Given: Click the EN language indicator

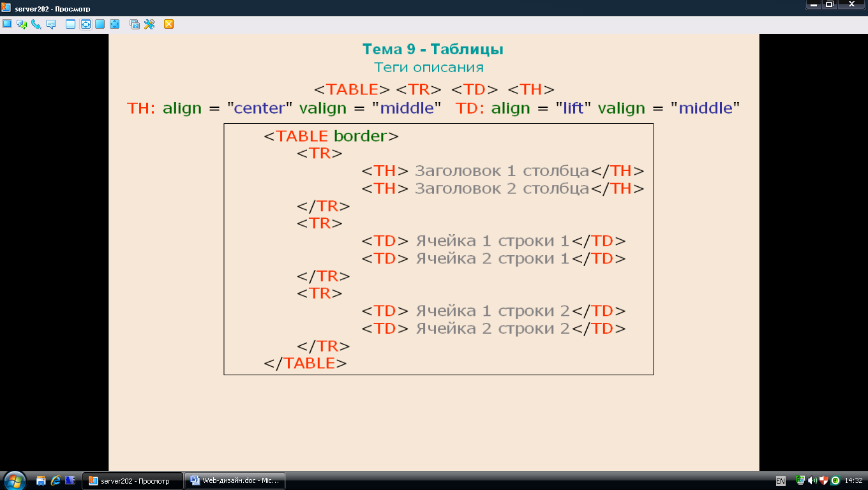Looking at the screenshot, I should point(781,480).
